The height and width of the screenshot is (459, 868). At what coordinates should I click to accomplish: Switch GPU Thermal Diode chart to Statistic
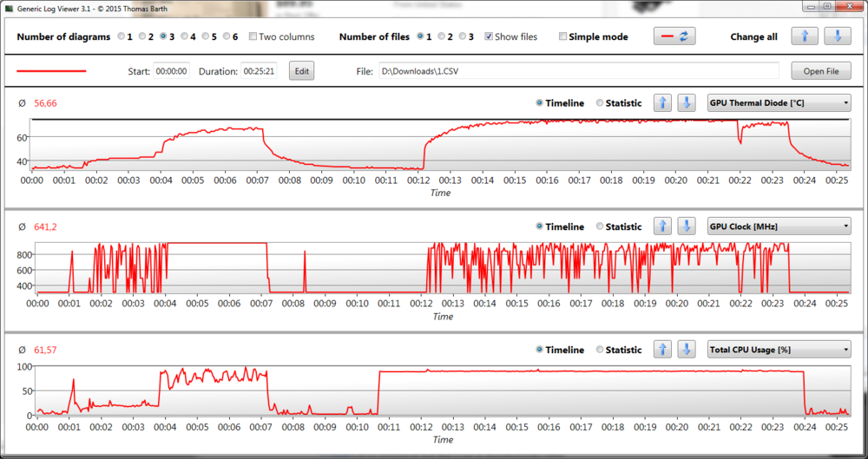click(x=601, y=102)
